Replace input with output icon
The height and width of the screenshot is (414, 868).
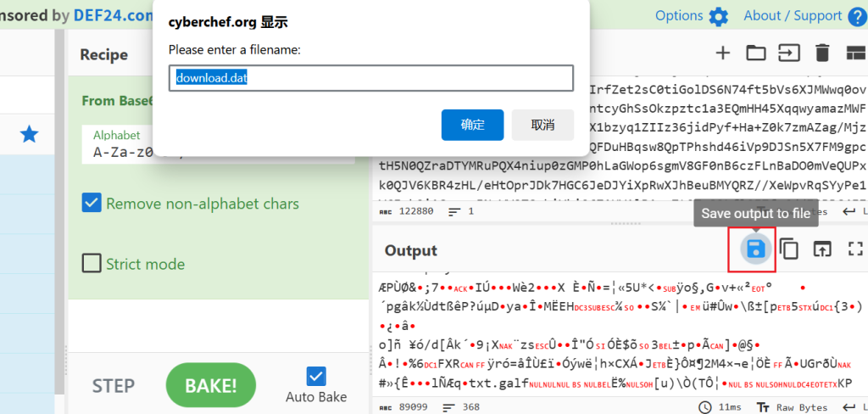[x=822, y=249]
